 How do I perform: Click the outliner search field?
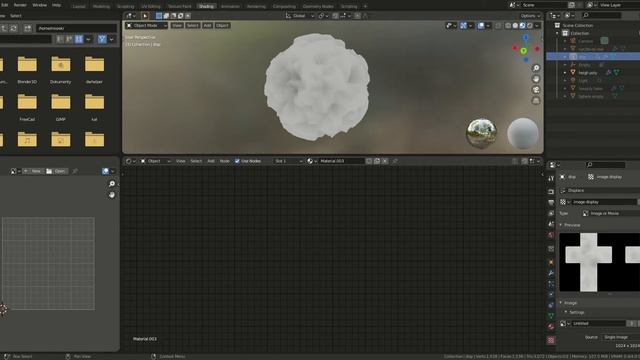(602, 16)
